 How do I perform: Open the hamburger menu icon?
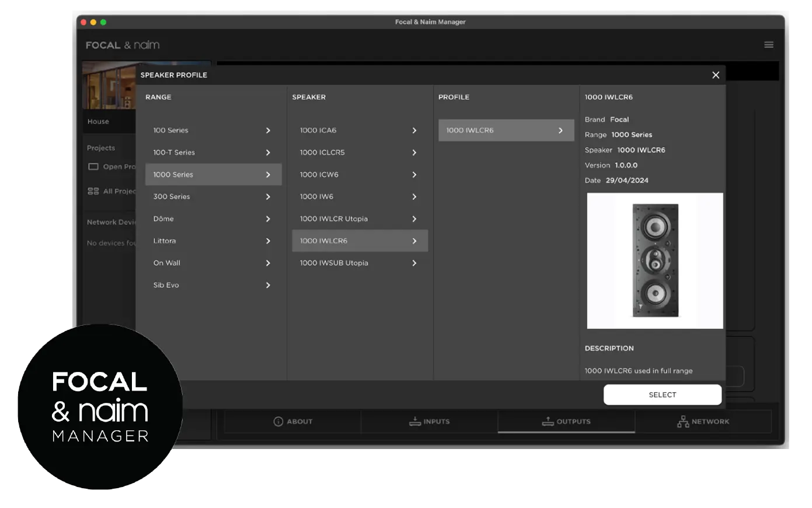coord(769,45)
